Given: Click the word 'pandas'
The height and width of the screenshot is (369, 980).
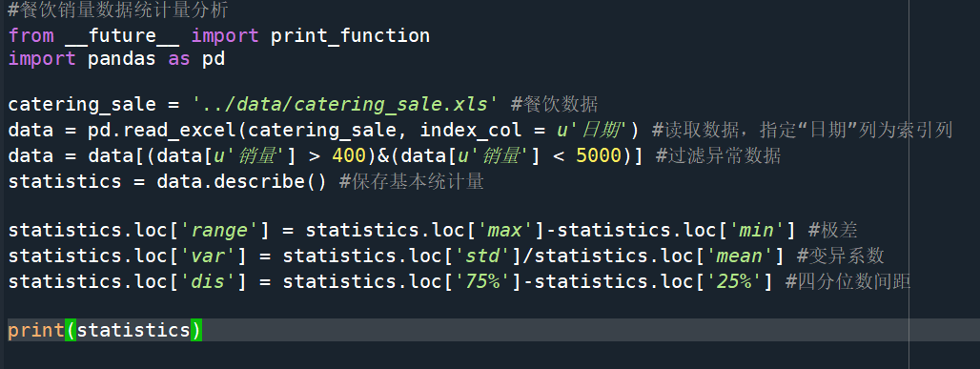Looking at the screenshot, I should (122, 59).
